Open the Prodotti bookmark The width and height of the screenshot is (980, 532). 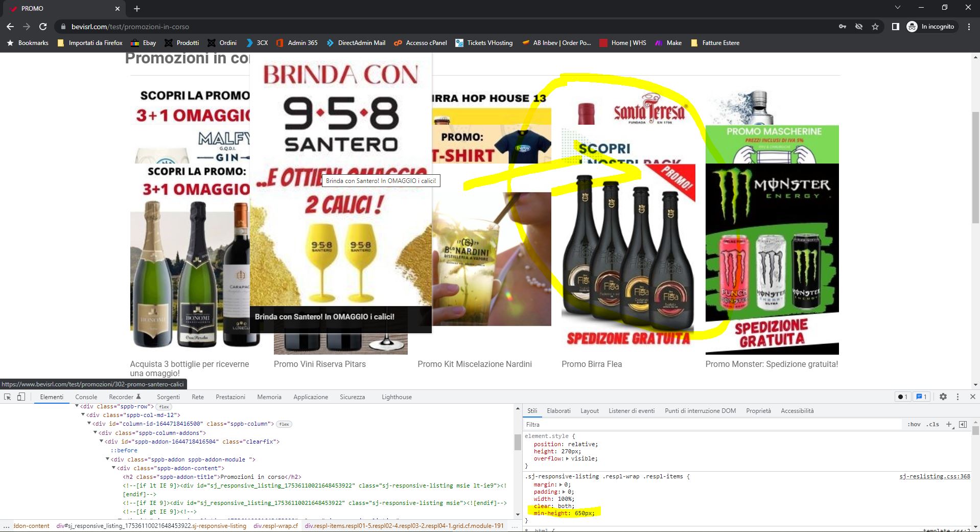coord(181,43)
